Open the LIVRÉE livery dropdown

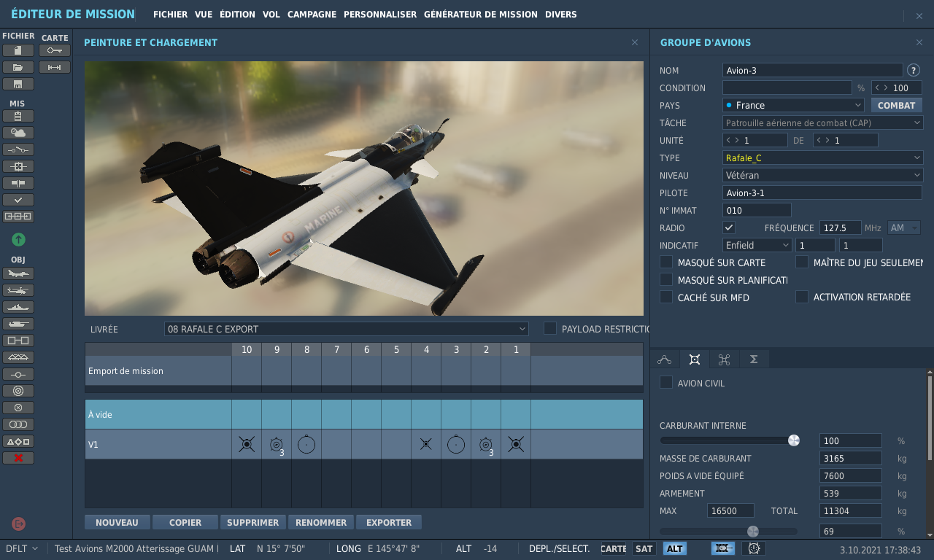coord(346,329)
